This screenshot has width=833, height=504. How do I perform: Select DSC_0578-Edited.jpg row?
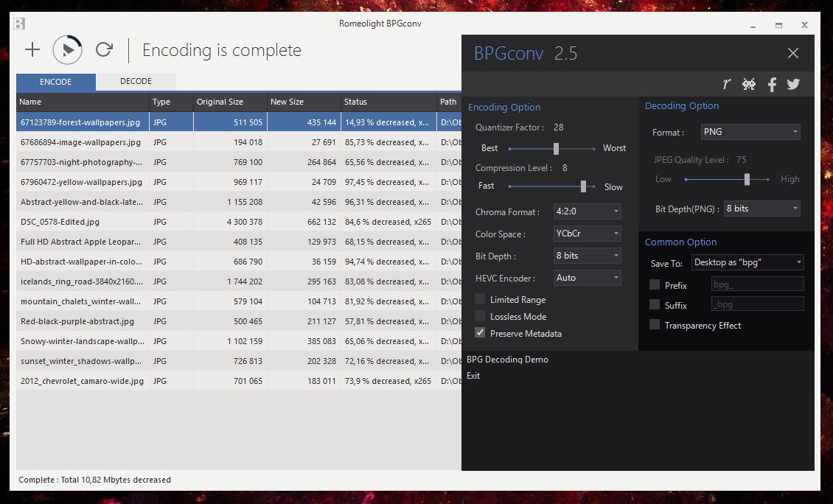click(239, 222)
